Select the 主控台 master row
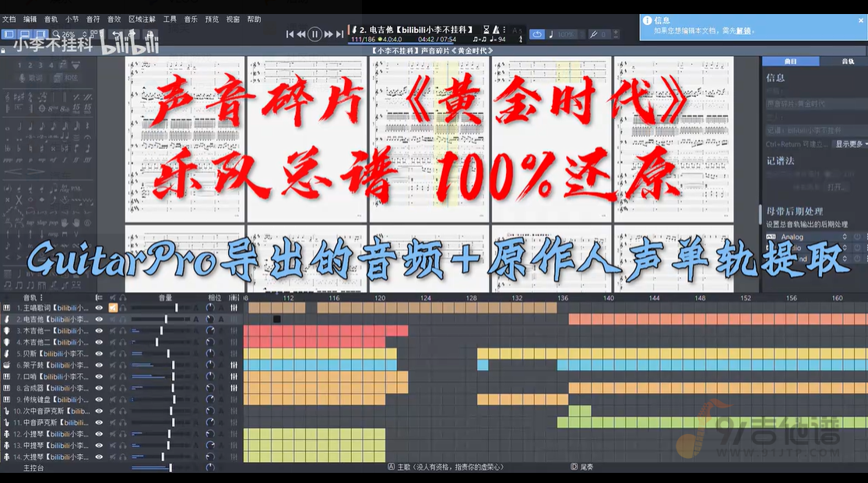The image size is (868, 483). point(121,468)
